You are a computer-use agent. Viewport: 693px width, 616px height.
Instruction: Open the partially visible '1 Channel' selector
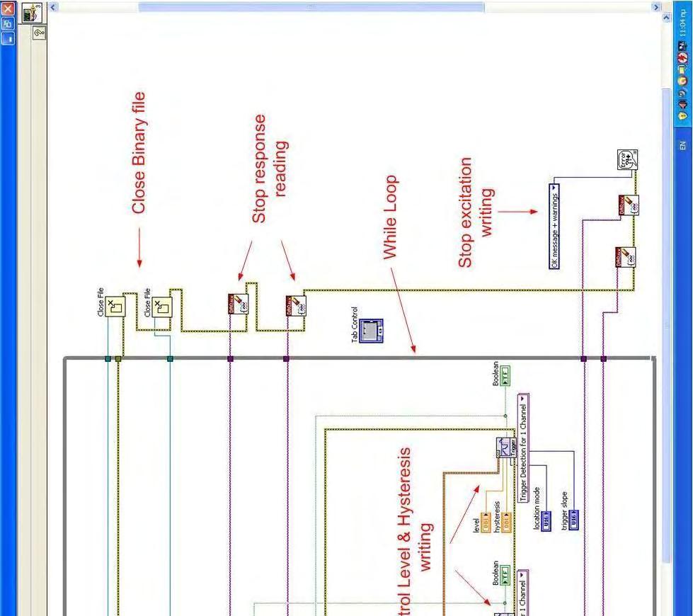[523, 593]
